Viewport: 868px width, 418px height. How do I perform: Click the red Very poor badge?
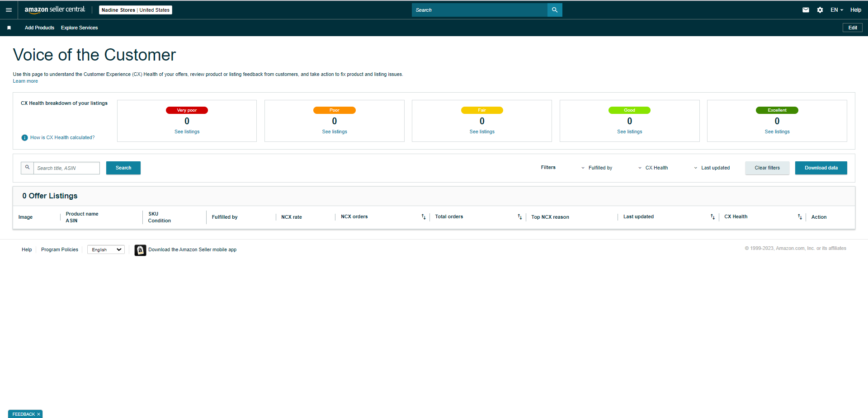point(187,110)
